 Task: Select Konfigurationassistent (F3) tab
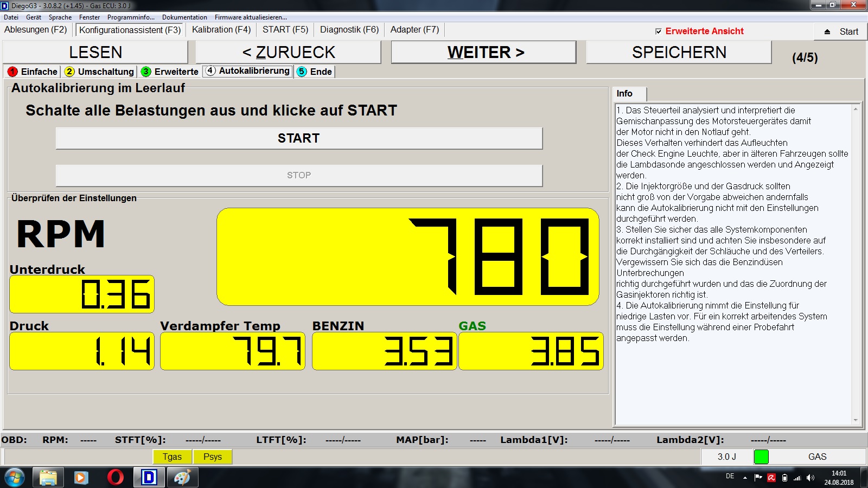[130, 30]
